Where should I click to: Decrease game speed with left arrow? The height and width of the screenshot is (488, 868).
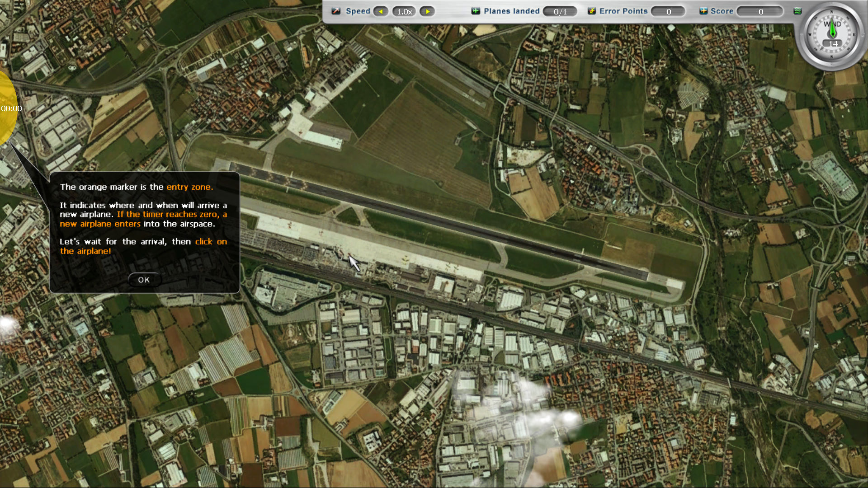(381, 11)
